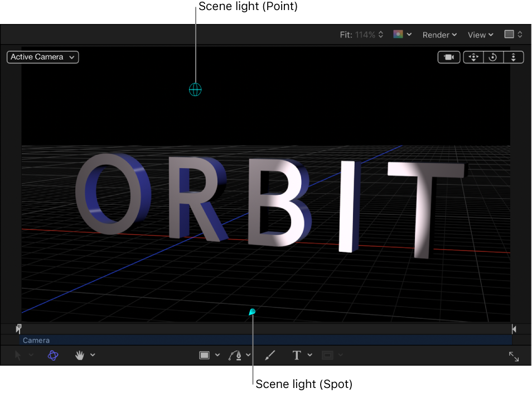Open the Active Camera dropdown
The height and width of the screenshot is (393, 532).
click(42, 57)
